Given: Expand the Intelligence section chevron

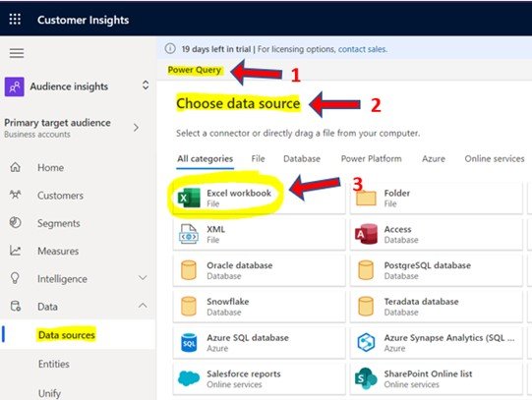Looking at the screenshot, I should [x=143, y=278].
